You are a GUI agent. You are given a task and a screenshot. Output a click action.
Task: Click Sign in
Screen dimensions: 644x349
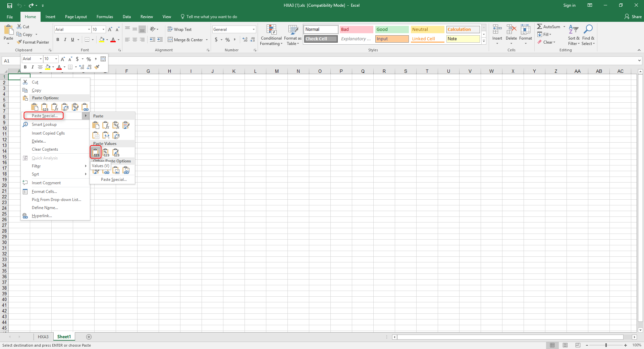tap(569, 5)
